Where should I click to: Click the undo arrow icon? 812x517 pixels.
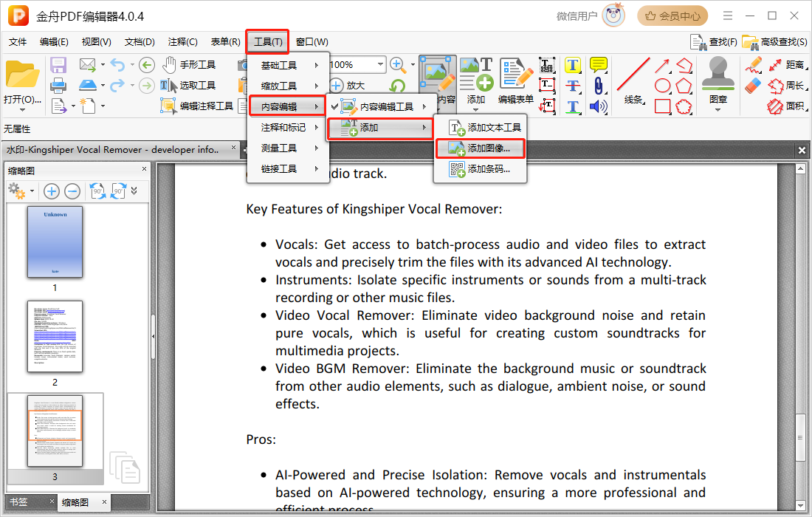click(x=117, y=65)
